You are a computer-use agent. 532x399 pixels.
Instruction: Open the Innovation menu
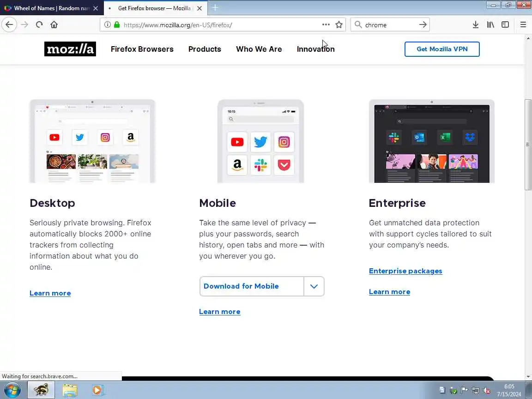click(x=315, y=49)
